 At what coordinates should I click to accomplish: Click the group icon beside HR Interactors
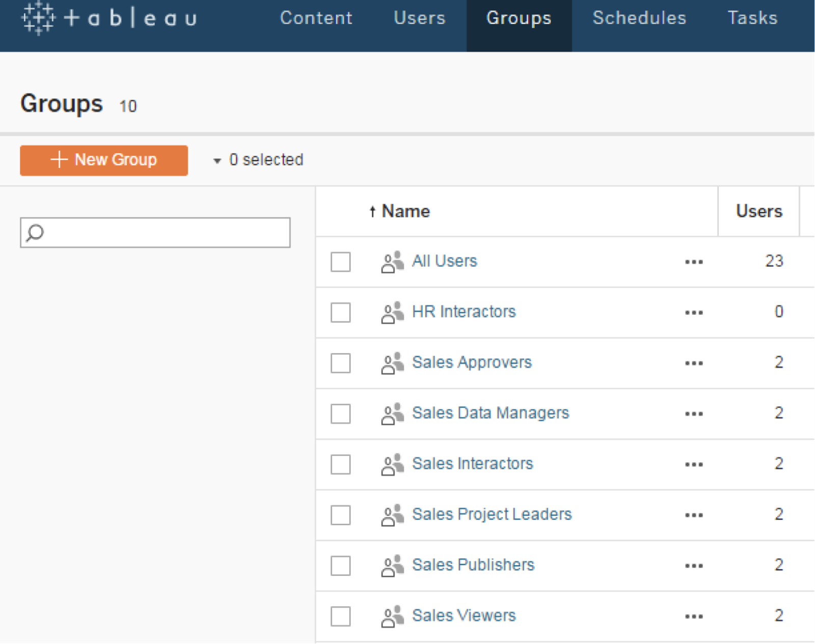point(392,312)
